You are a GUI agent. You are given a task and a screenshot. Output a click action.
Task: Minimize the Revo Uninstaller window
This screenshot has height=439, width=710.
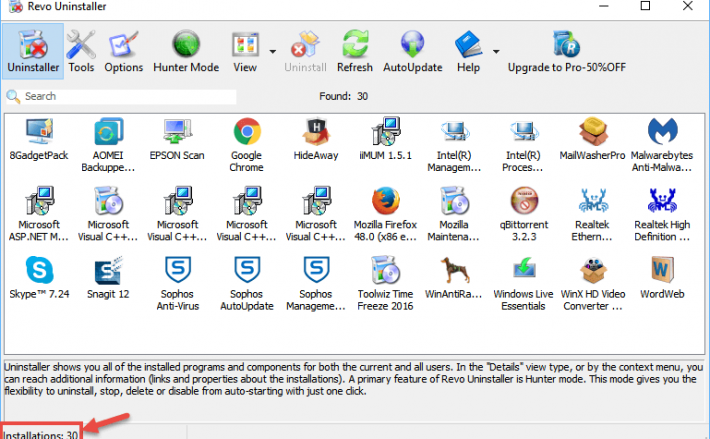click(x=604, y=6)
